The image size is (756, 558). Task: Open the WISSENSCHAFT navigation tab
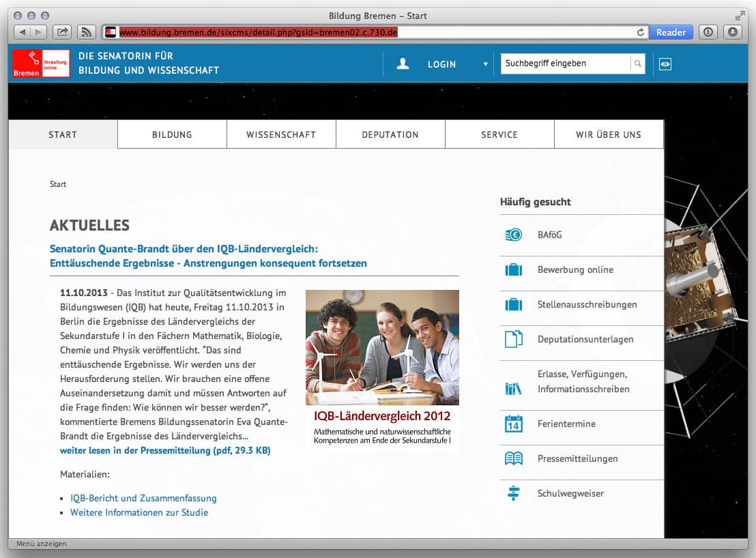pos(281,134)
